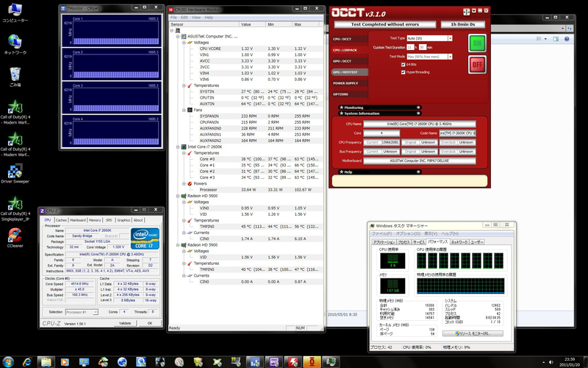The image size is (588, 368).
Task: Launch Internet Explorer from the taskbar
Action: coord(27,361)
